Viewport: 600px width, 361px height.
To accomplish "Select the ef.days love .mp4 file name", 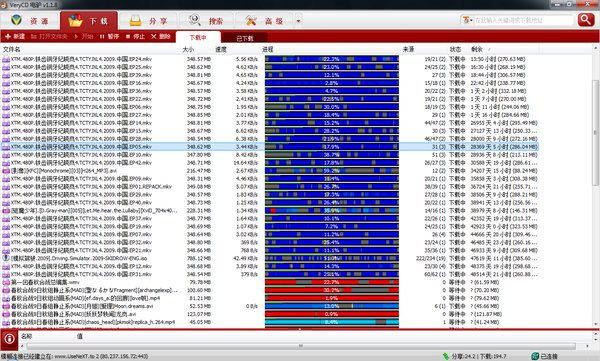I will 85,299.
